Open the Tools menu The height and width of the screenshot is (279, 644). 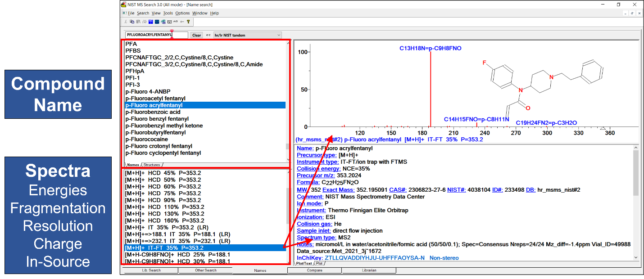tap(168, 13)
